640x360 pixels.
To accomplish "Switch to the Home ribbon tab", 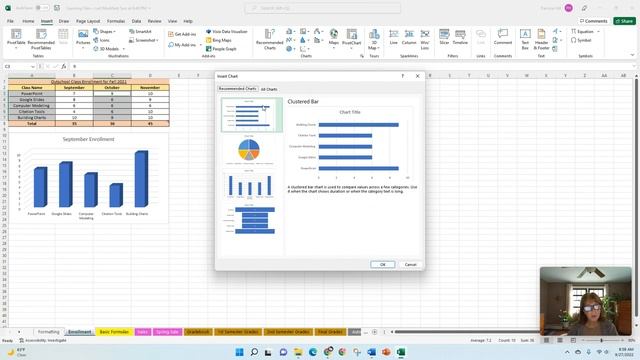I will pos(28,21).
